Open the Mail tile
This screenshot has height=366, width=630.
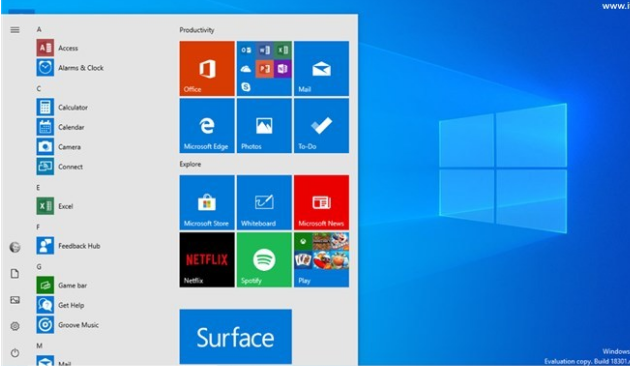tap(321, 68)
